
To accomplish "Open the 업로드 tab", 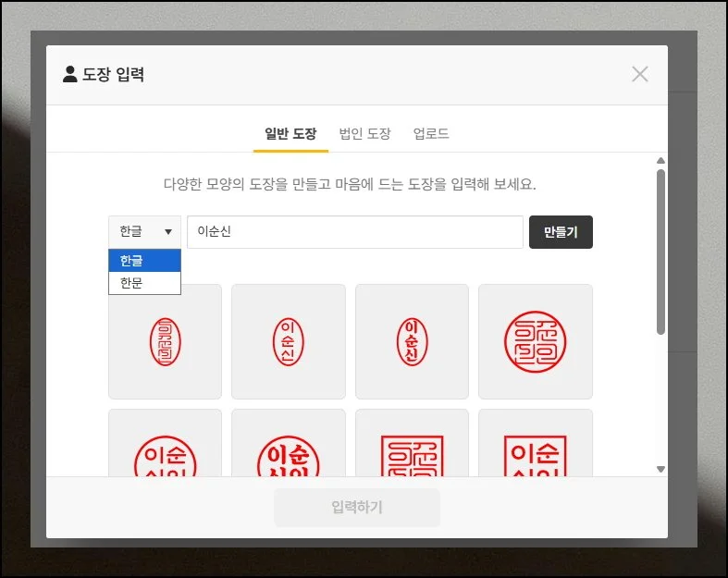I will [x=431, y=134].
